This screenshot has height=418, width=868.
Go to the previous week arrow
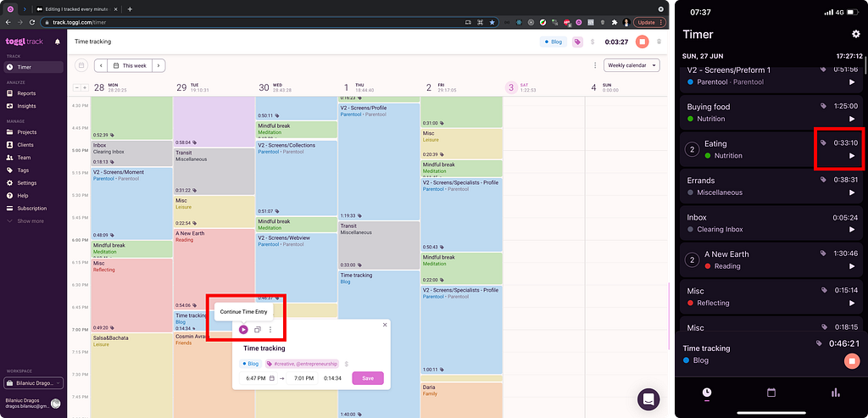101,65
